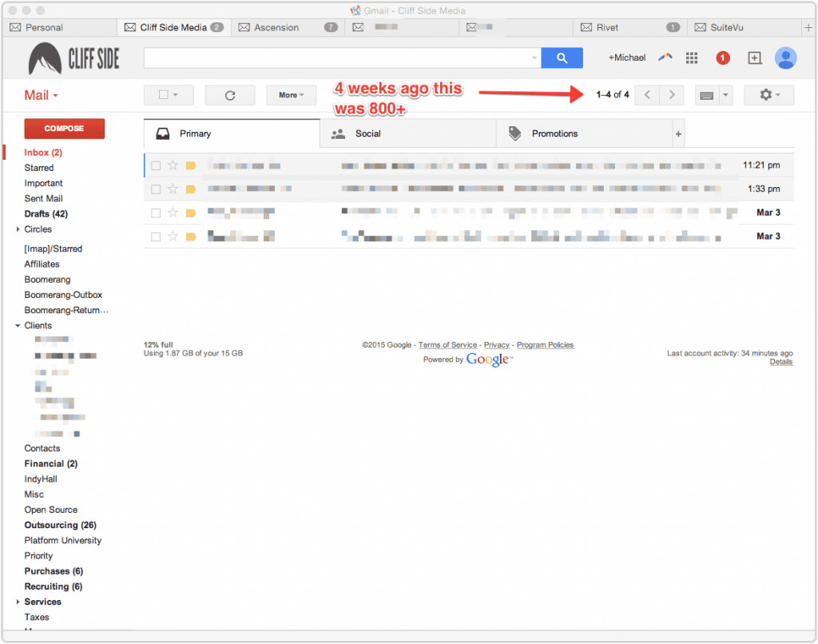This screenshot has height=644, width=818.
Task: Open the Drafts (42) folder
Action: pyautogui.click(x=46, y=214)
